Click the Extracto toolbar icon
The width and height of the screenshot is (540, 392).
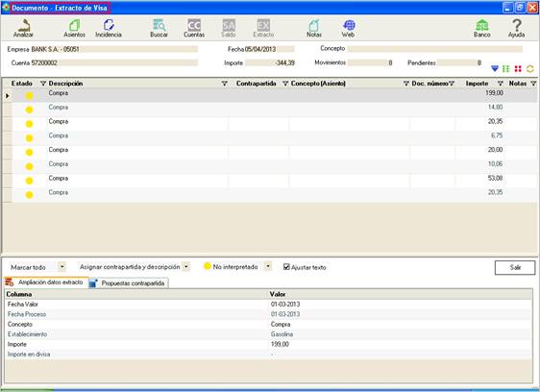coord(263,28)
